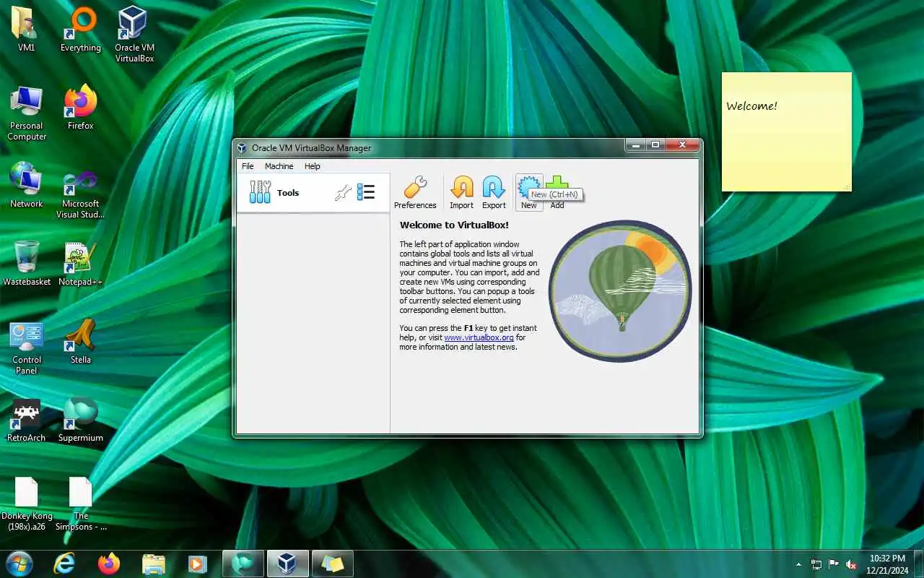
Task: Click the green Add machine icon
Action: click(557, 193)
